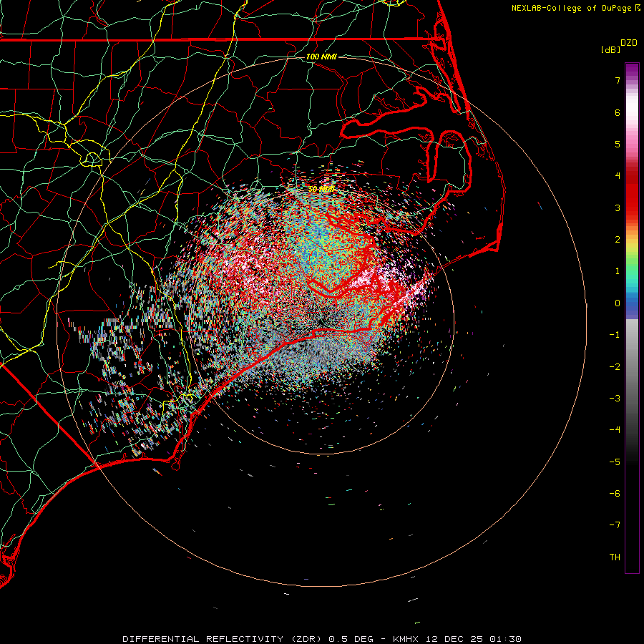Click the scale value 4
Viewport: 644px width, 644px height.
618,176
